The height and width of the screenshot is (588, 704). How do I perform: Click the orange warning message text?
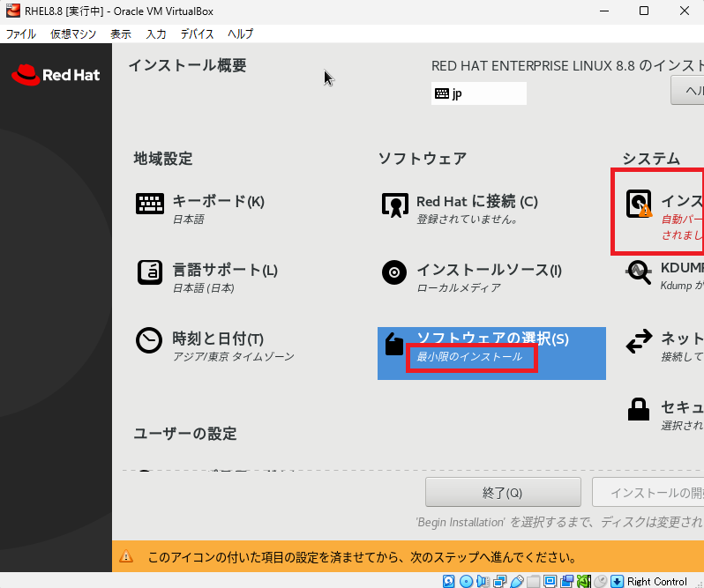coord(362,557)
